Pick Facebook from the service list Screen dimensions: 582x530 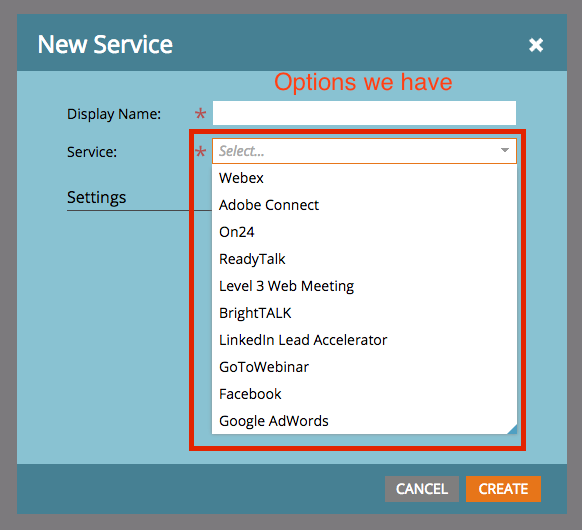[364, 394]
